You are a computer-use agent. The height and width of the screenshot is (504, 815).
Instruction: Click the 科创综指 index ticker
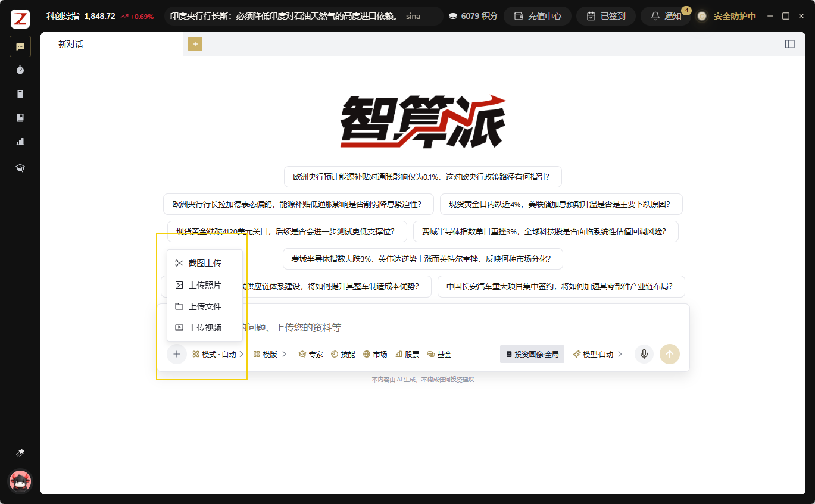(100, 16)
